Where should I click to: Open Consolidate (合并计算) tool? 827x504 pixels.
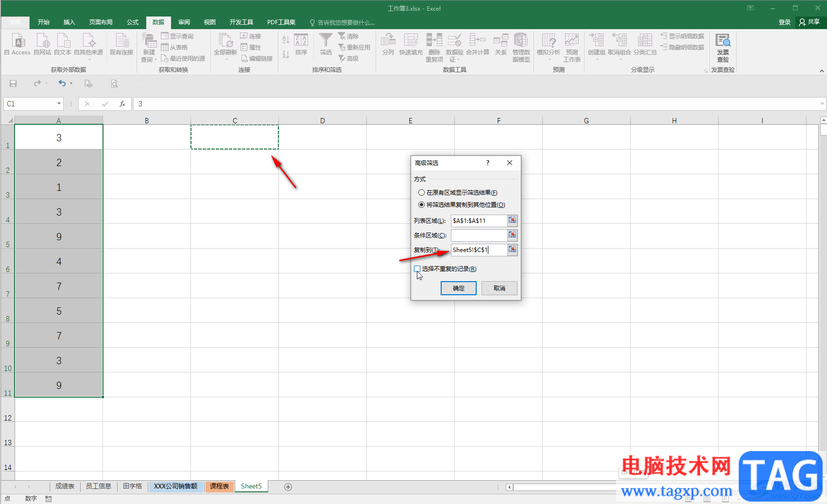[x=478, y=44]
